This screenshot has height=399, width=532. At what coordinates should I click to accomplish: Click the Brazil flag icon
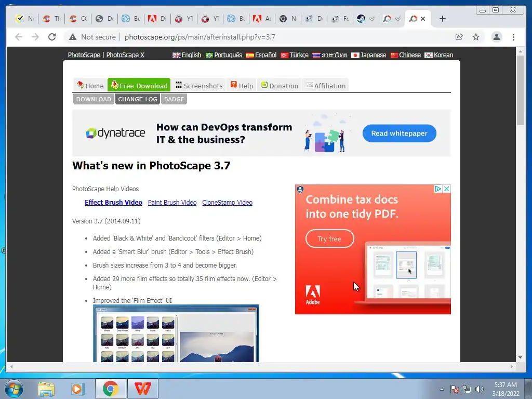click(x=209, y=55)
